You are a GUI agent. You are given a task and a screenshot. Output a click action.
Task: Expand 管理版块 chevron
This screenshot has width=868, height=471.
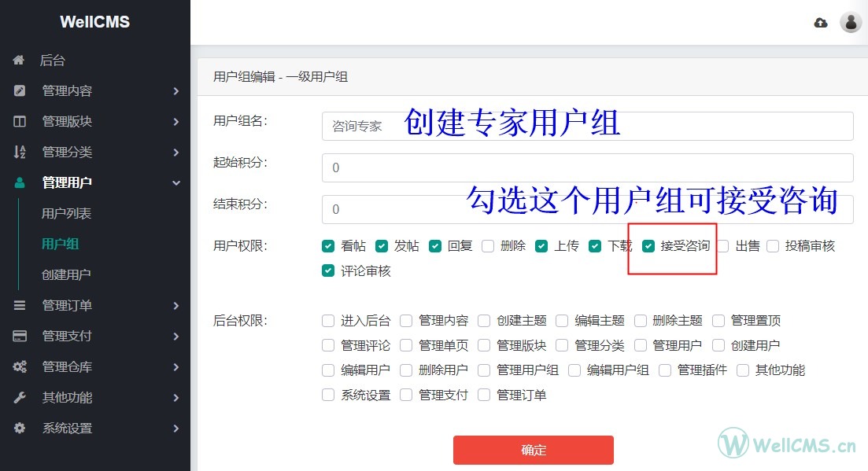tap(176, 121)
